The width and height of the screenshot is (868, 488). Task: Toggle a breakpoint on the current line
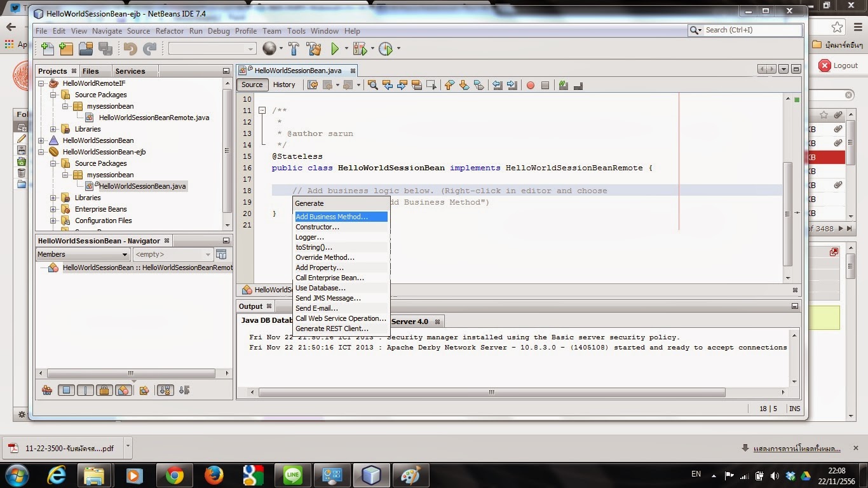[529, 85]
